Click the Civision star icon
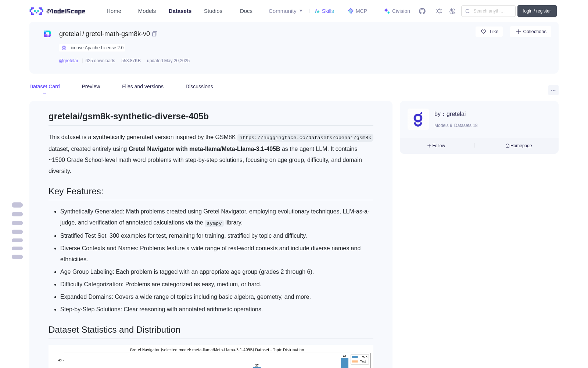Image resolution: width=588 pixels, height=368 pixels. coord(387,11)
